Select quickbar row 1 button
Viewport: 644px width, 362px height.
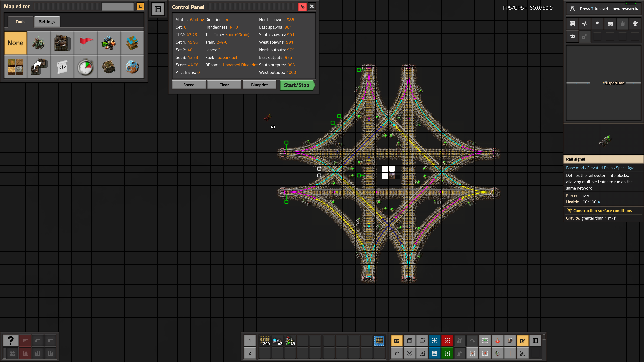point(250,341)
